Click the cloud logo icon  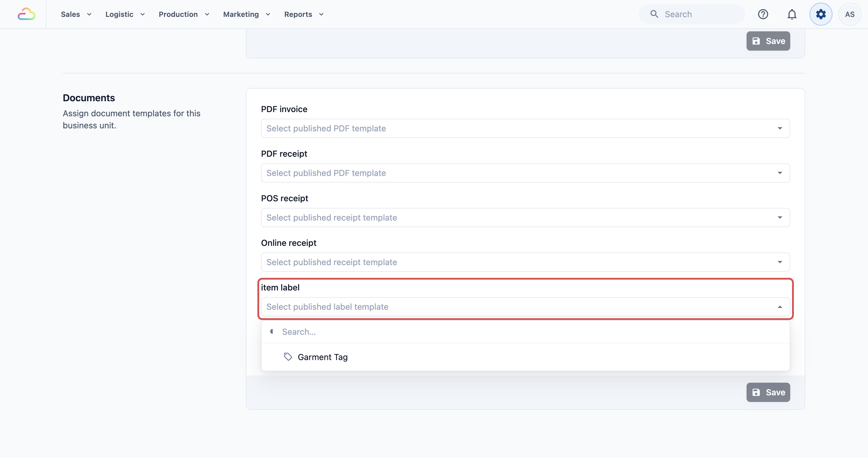pyautogui.click(x=26, y=14)
